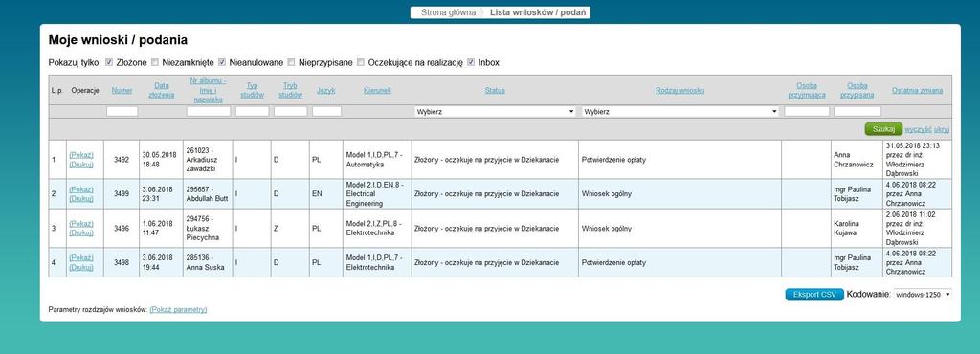Click the Moje wnioski / podania heading
980x354 pixels.
pyautogui.click(x=118, y=40)
